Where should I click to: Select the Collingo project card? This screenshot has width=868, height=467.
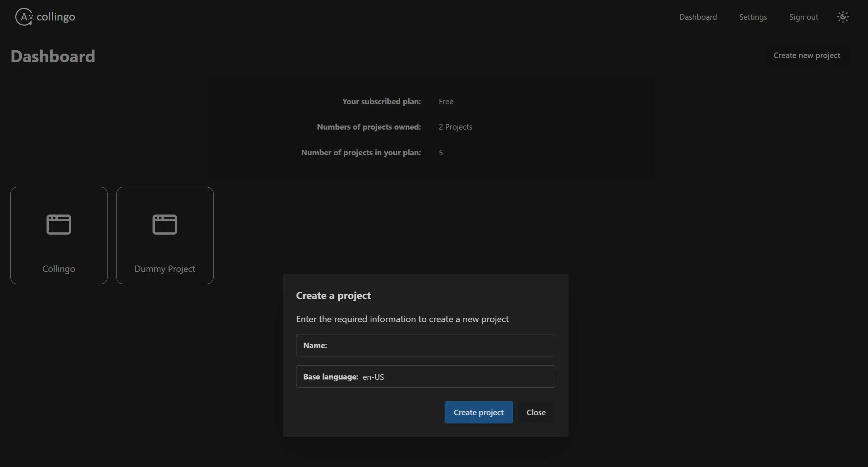click(58, 235)
